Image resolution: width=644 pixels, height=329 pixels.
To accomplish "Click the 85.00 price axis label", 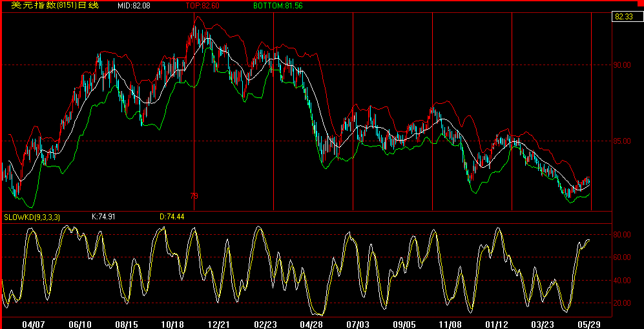I will click(623, 141).
